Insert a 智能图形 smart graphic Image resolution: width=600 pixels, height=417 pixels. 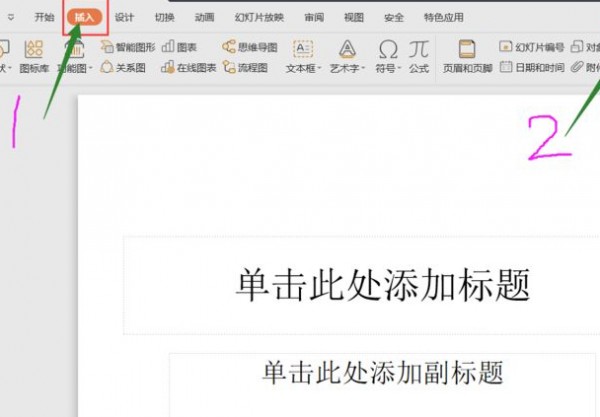click(x=128, y=47)
